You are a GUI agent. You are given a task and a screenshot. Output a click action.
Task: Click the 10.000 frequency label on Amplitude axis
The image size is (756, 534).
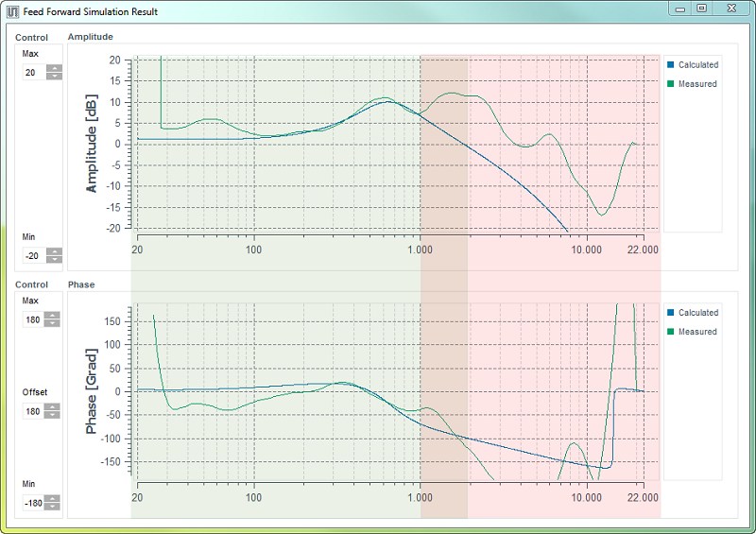coord(586,250)
